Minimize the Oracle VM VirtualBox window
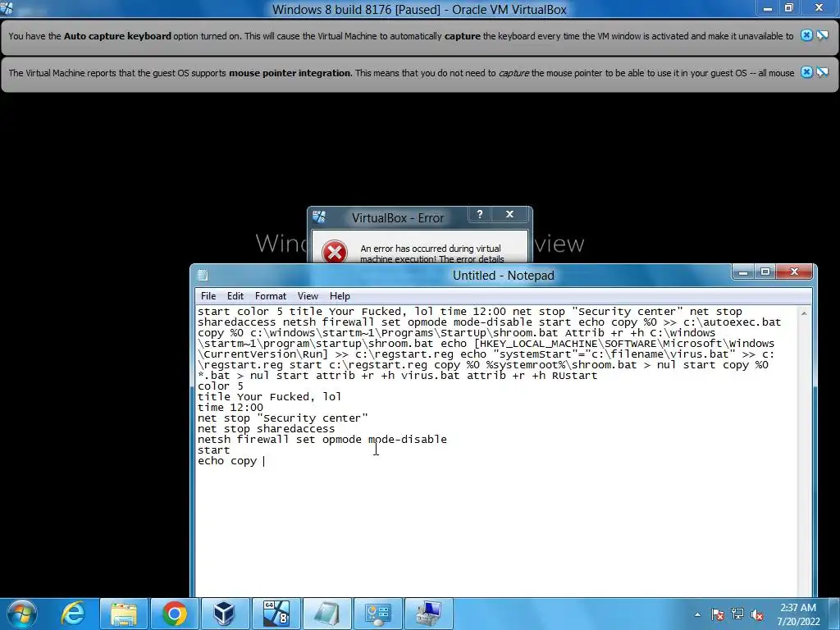This screenshot has height=630, width=840. coord(768,8)
